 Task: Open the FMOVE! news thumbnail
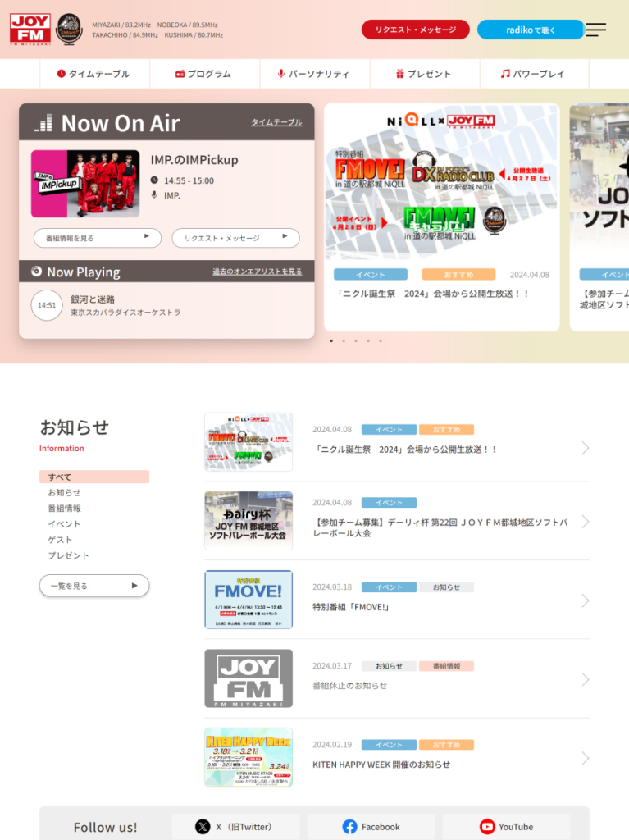tap(248, 599)
